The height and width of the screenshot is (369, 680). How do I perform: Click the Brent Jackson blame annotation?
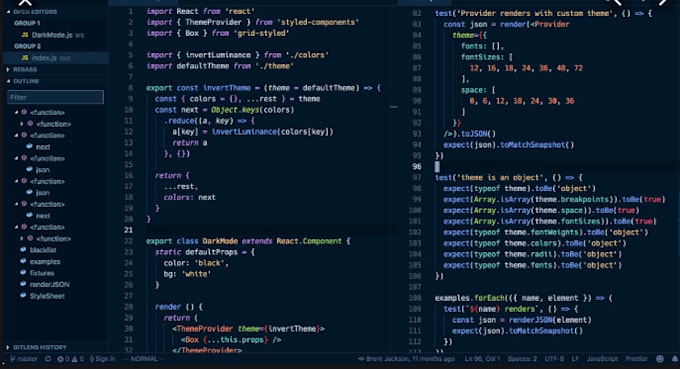pos(410,359)
